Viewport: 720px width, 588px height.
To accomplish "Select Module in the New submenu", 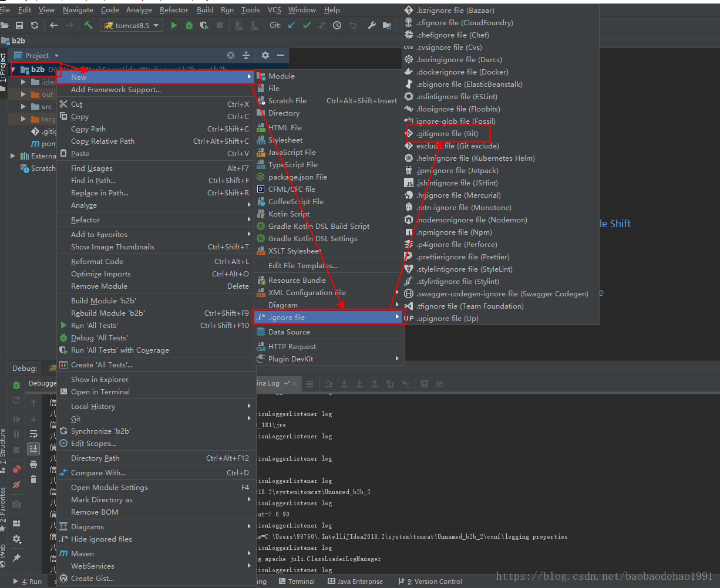I will pyautogui.click(x=329, y=76).
